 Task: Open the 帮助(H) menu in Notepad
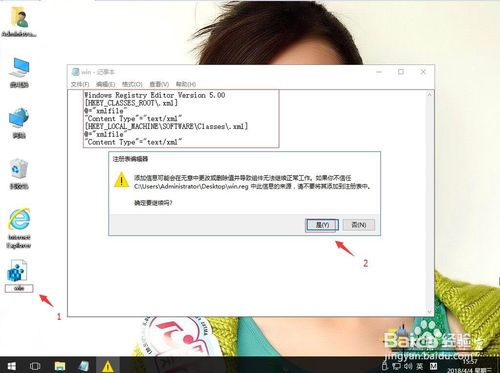(x=186, y=84)
